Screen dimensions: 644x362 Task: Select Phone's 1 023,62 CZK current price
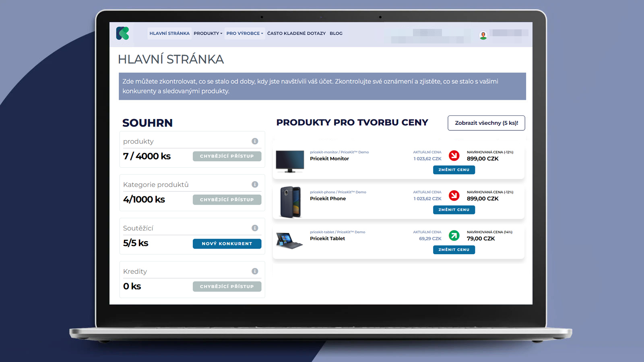[x=427, y=199]
